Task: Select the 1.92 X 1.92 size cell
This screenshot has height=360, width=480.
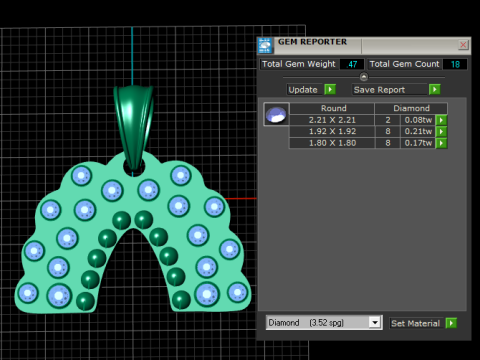Action: click(x=332, y=131)
